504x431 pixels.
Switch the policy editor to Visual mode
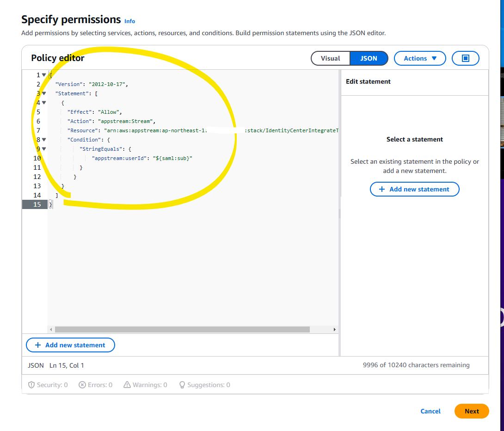pyautogui.click(x=330, y=58)
